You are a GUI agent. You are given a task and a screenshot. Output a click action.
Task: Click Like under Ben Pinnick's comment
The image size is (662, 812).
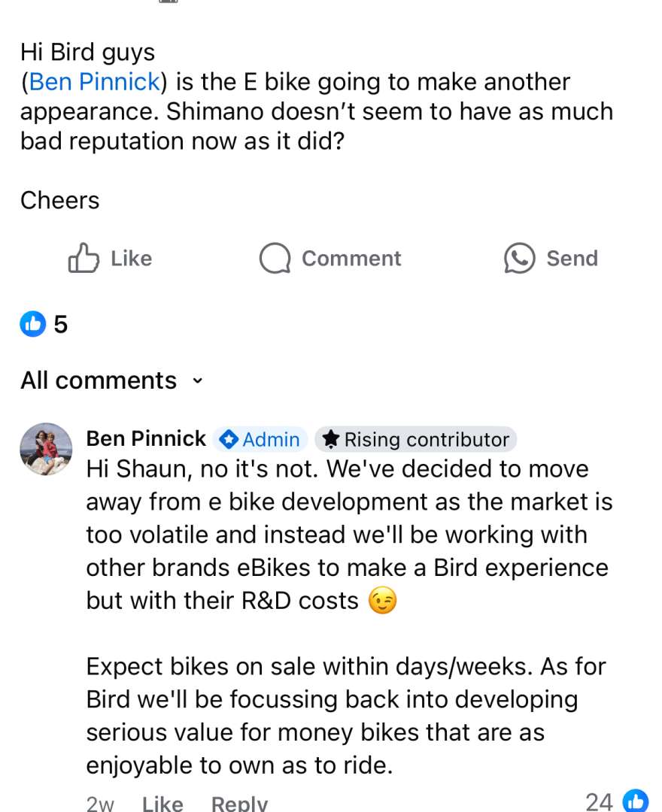[162, 803]
